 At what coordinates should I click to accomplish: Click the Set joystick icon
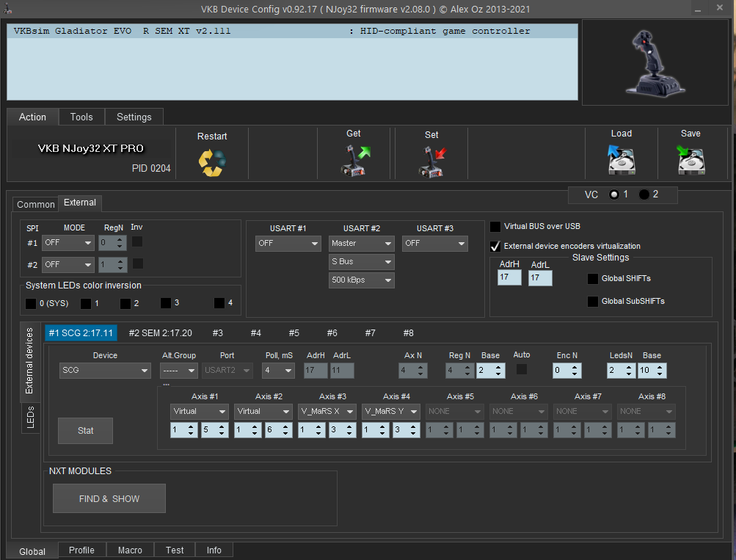click(x=431, y=162)
